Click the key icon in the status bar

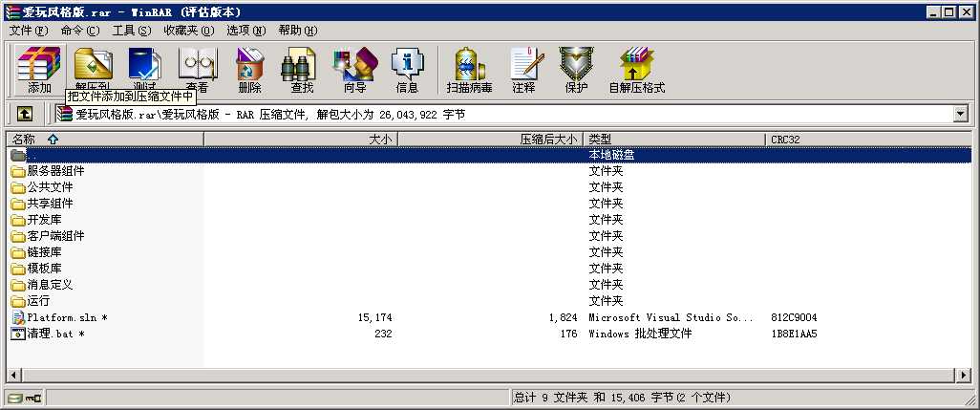pyautogui.click(x=33, y=398)
